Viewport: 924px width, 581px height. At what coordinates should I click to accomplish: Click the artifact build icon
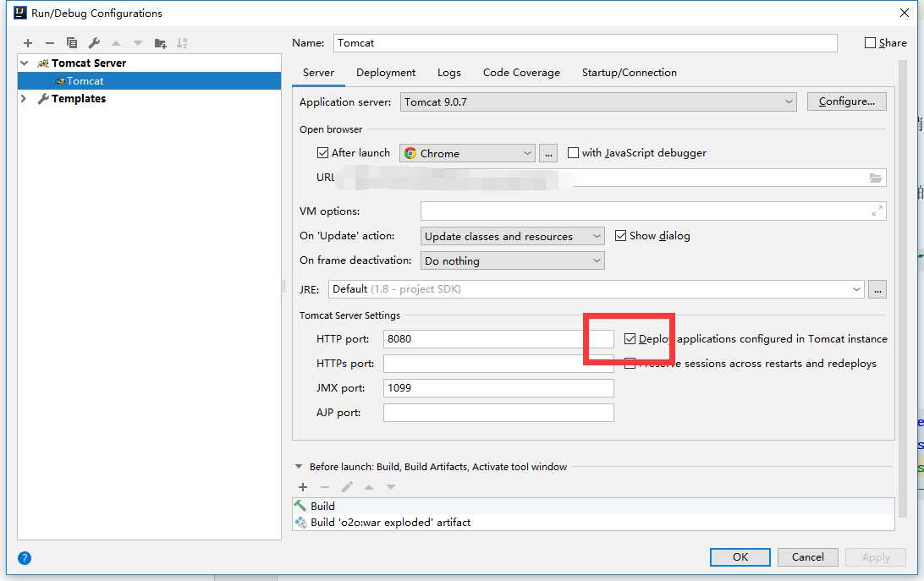[300, 522]
